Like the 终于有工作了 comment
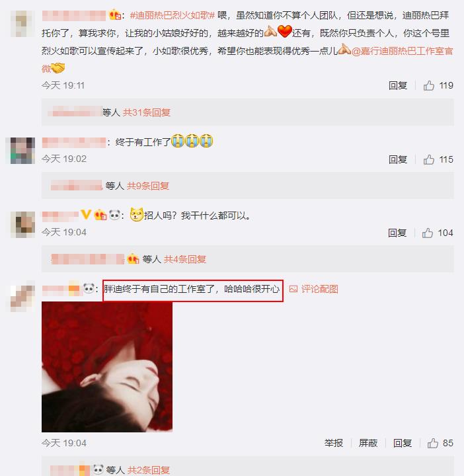This screenshot has width=464, height=476. (x=429, y=159)
